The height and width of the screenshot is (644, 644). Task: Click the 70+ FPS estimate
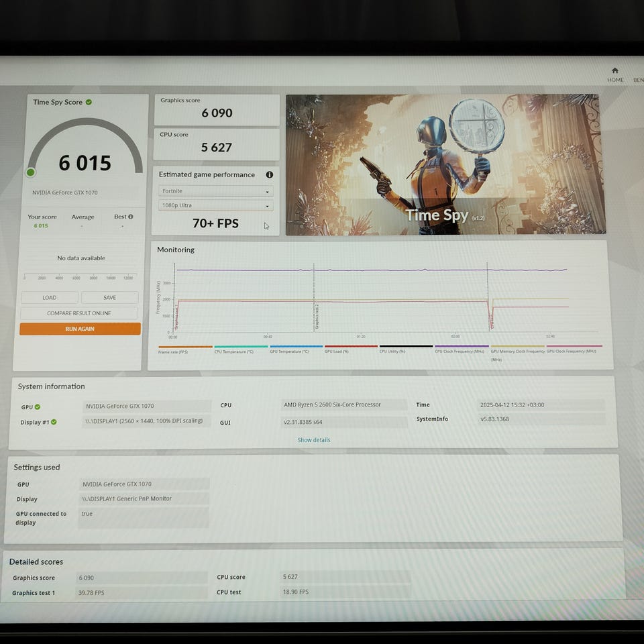[215, 223]
